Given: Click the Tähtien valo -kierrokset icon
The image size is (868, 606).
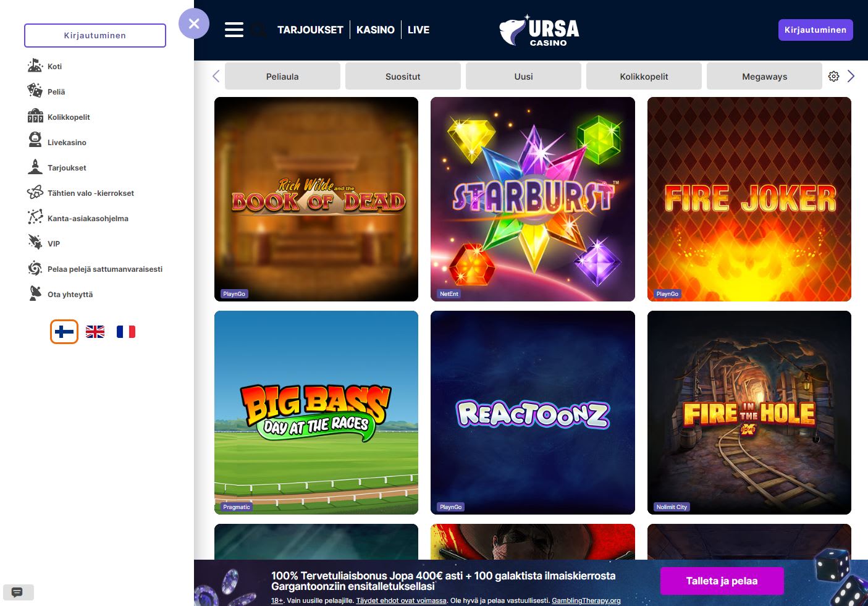Looking at the screenshot, I should 35,192.
